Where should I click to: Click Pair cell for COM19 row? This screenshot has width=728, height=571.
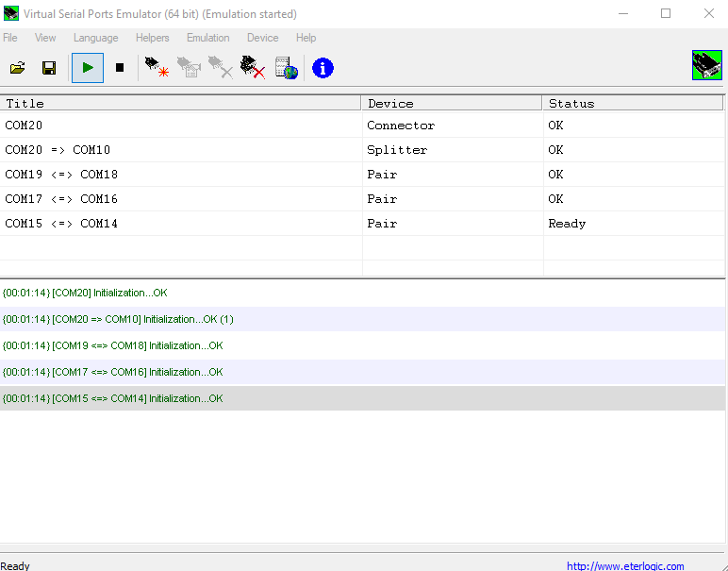coord(453,175)
